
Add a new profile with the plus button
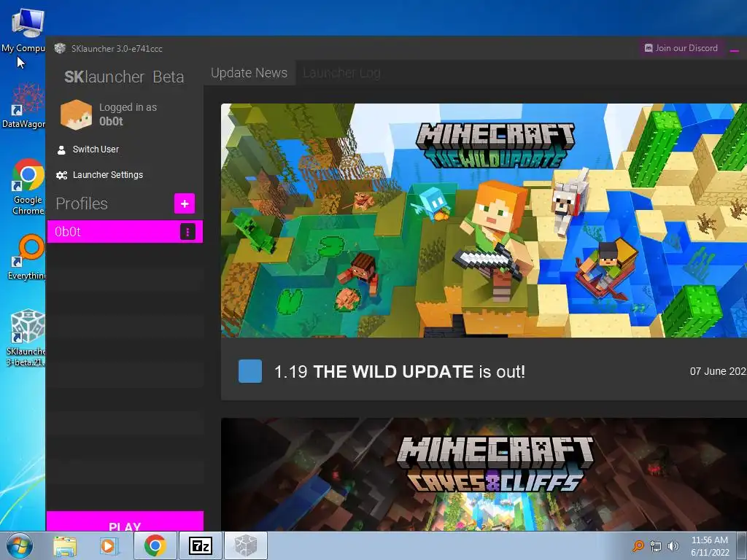(185, 204)
